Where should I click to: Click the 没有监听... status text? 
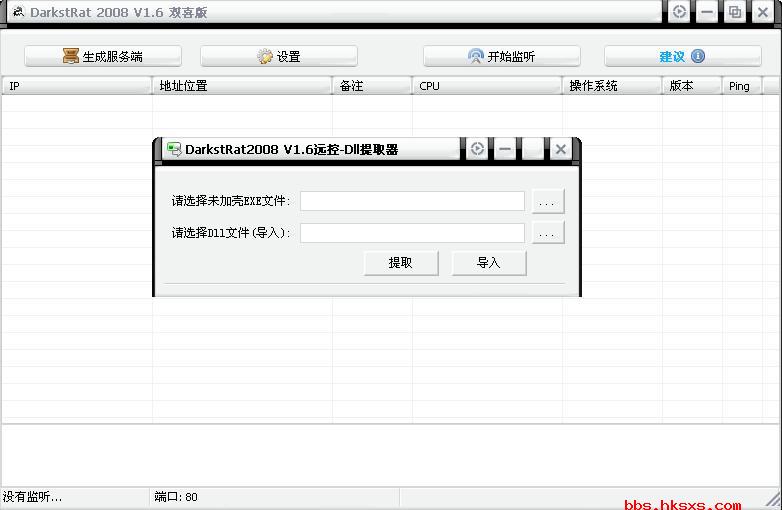[x=32, y=497]
